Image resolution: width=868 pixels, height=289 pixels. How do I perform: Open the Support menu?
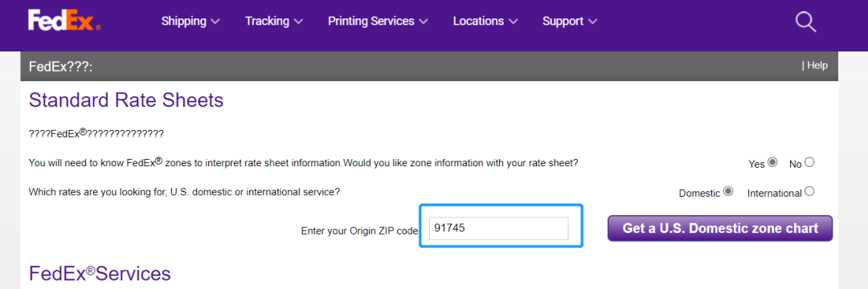(570, 21)
